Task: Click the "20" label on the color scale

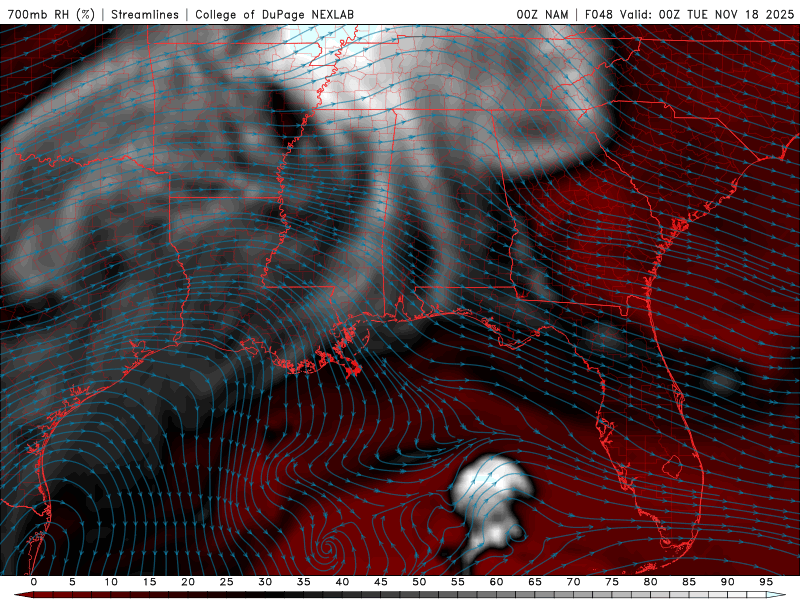Action: pyautogui.click(x=188, y=582)
